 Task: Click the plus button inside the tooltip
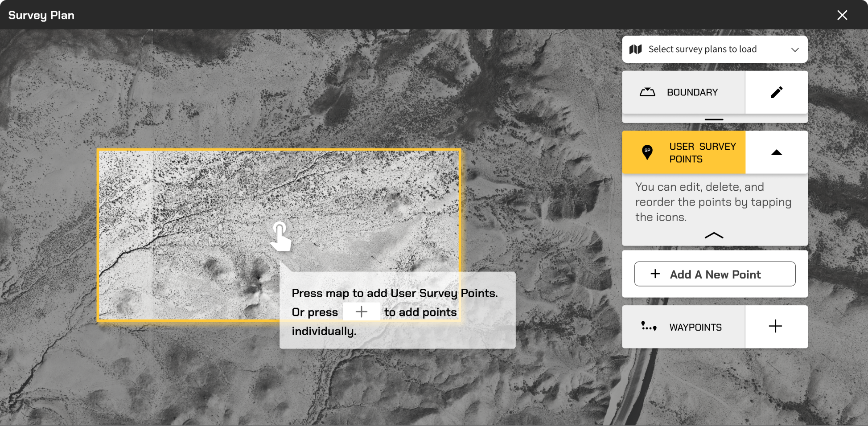(362, 312)
